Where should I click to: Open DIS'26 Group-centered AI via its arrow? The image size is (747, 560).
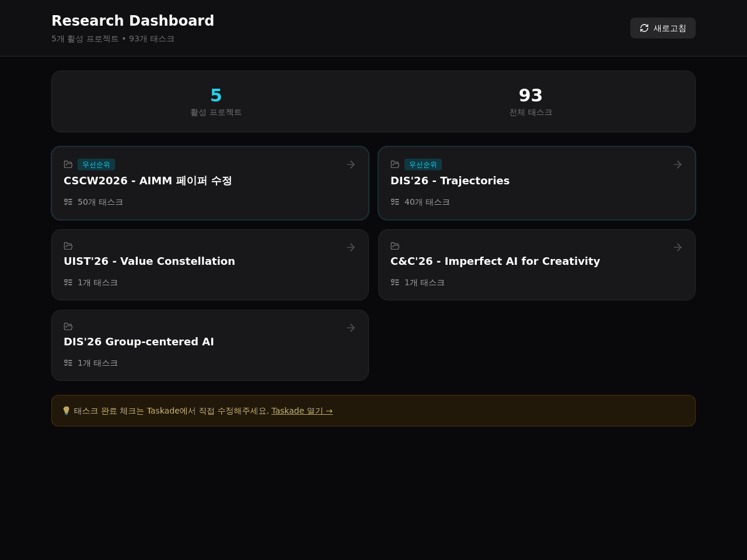(351, 328)
